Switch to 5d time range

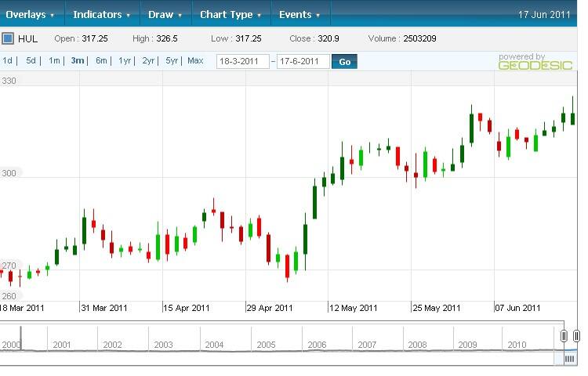coord(31,61)
